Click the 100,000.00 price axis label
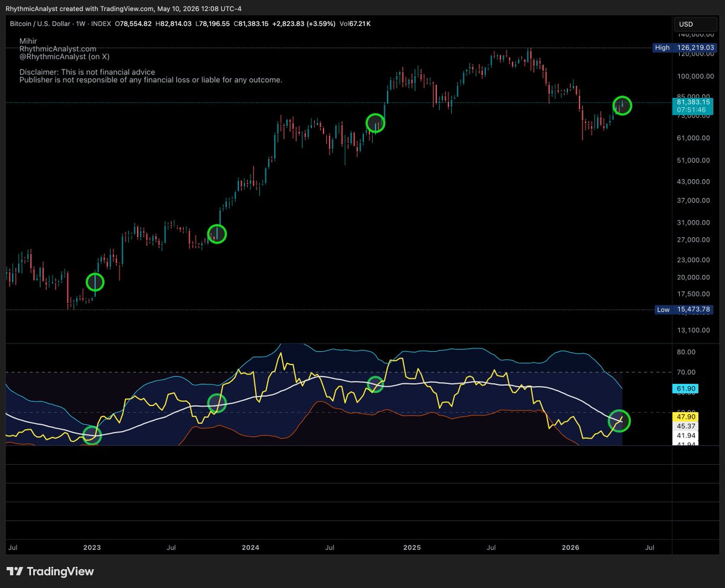Image resolution: width=725 pixels, height=588 pixels. [x=695, y=76]
